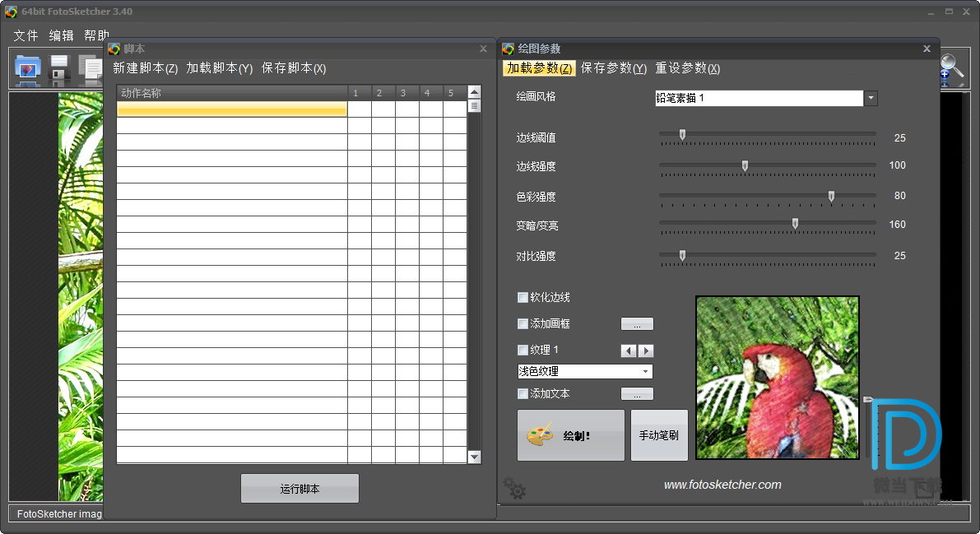The width and height of the screenshot is (980, 534).
Task: Click the parrot preview thumbnail
Action: (x=777, y=378)
